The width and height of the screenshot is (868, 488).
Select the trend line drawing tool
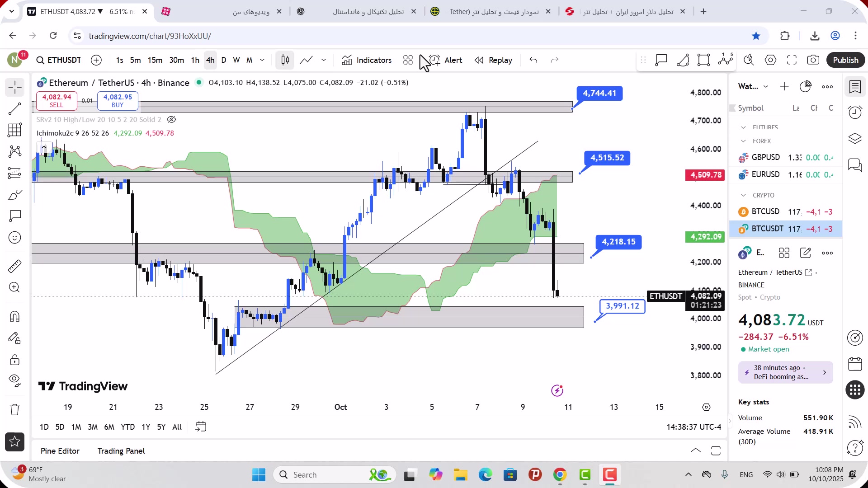click(x=15, y=108)
